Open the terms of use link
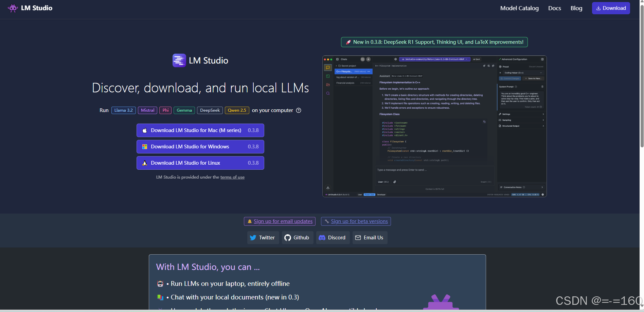The height and width of the screenshot is (312, 644). pyautogui.click(x=232, y=177)
